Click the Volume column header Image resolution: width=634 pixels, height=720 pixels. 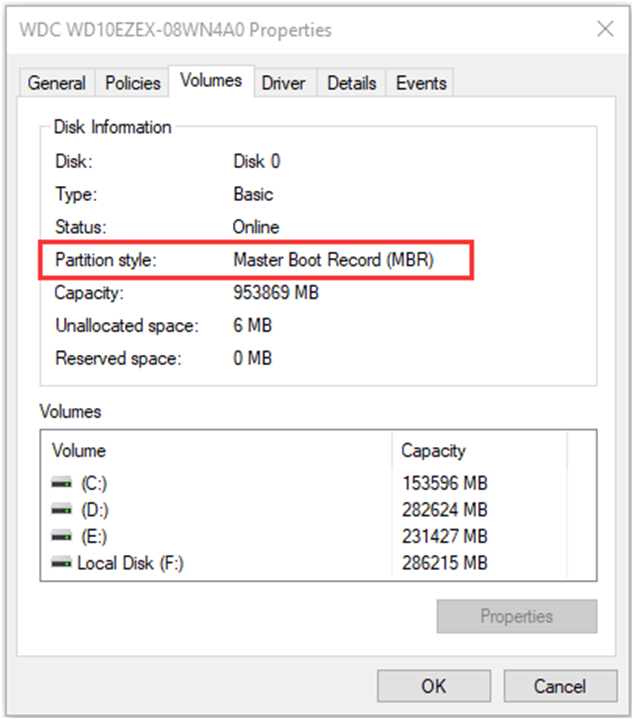217,450
